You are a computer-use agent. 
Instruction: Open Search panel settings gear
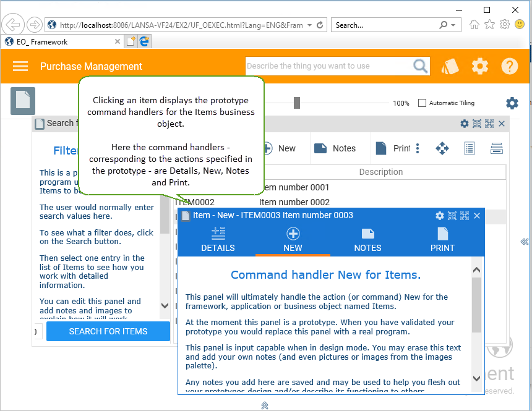coord(464,124)
